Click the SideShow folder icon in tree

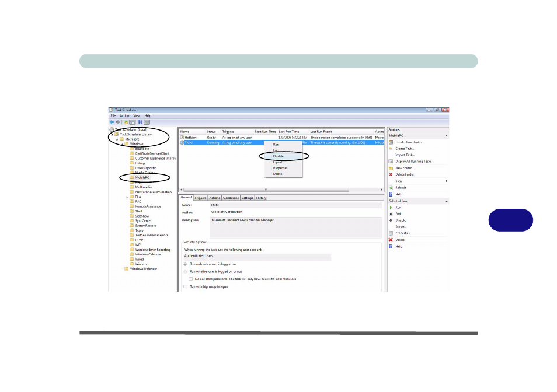132,216
